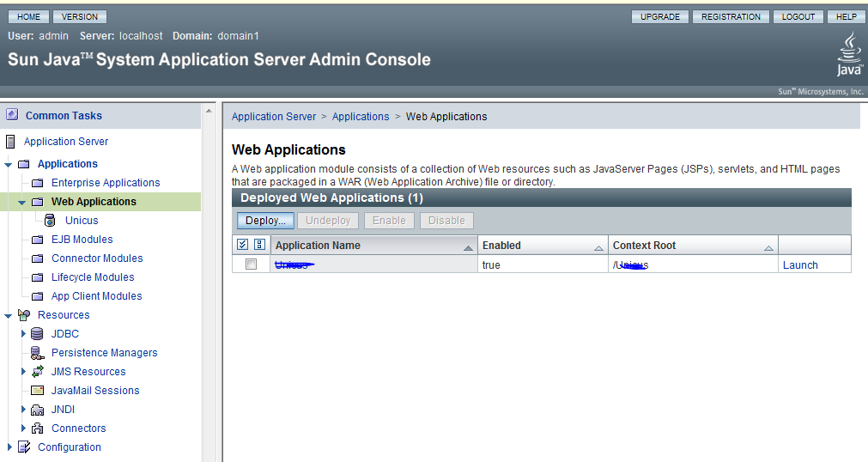Image resolution: width=868 pixels, height=462 pixels.
Task: Click the JDBC database icon
Action: (x=37, y=334)
